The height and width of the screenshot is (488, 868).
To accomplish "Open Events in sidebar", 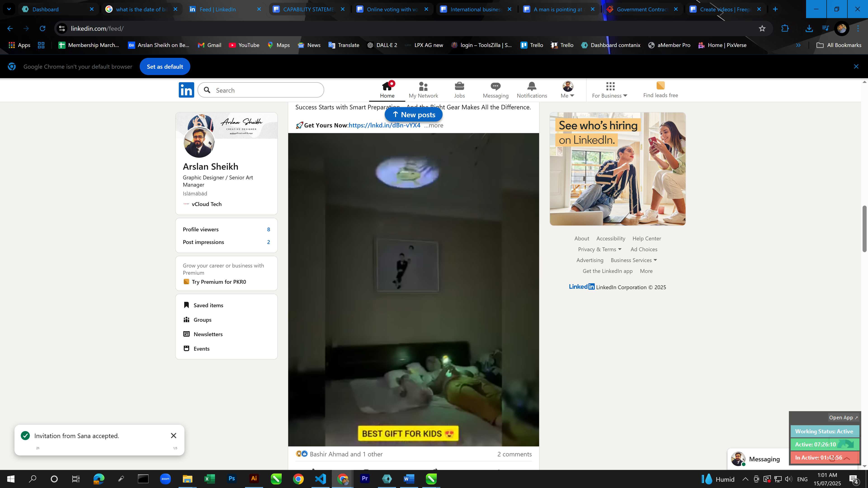I will tap(201, 349).
